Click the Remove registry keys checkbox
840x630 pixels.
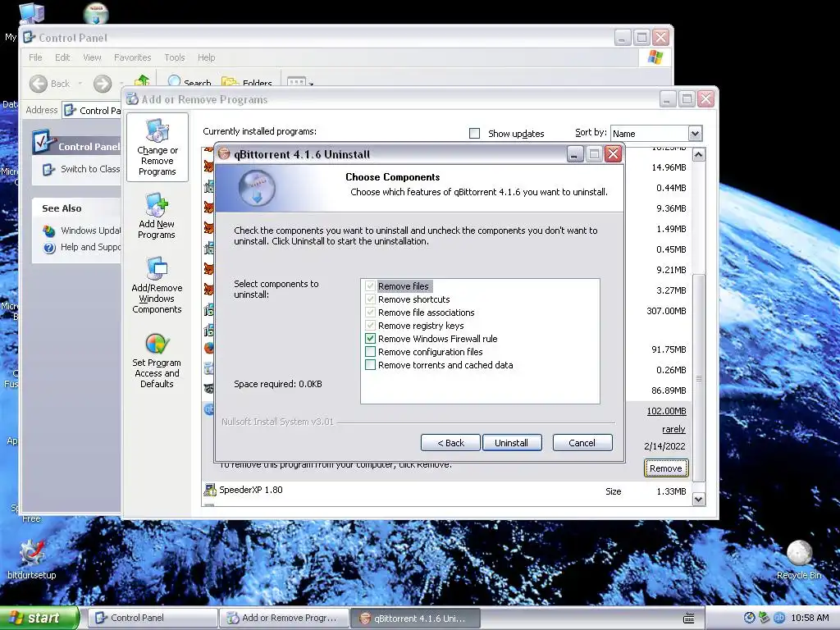[370, 325]
